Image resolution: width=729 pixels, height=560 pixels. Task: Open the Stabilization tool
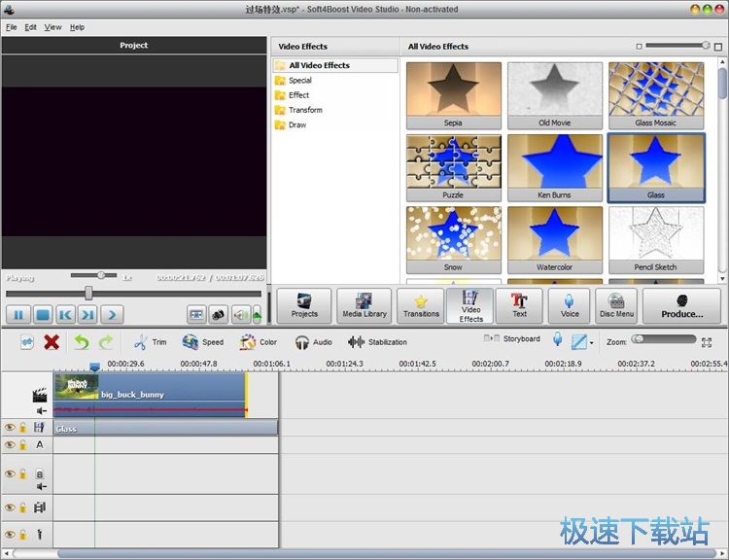point(377,342)
